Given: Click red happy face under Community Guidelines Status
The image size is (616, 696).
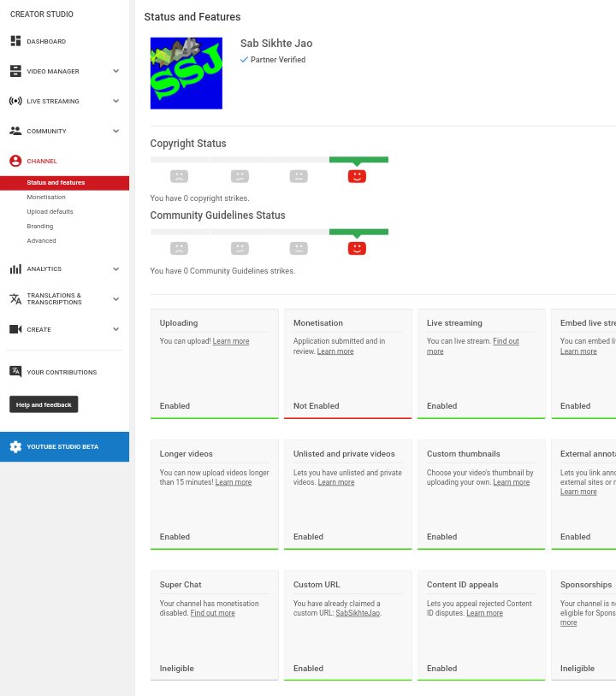Looking at the screenshot, I should click(357, 248).
